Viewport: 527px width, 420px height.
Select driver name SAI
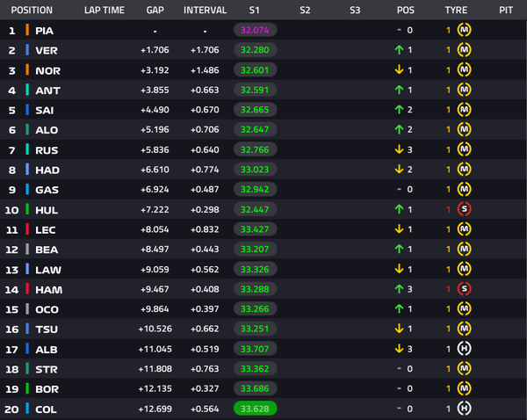(x=45, y=111)
